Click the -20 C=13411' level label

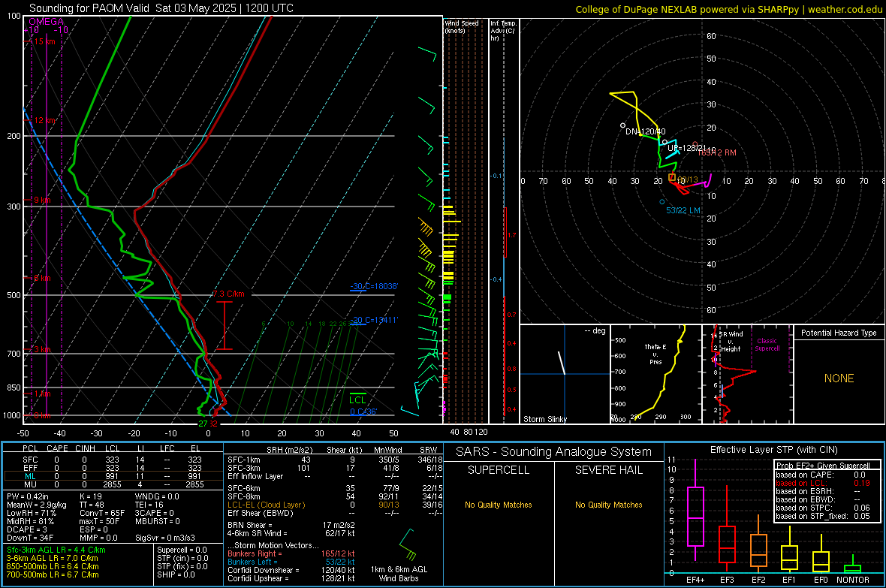click(x=373, y=320)
